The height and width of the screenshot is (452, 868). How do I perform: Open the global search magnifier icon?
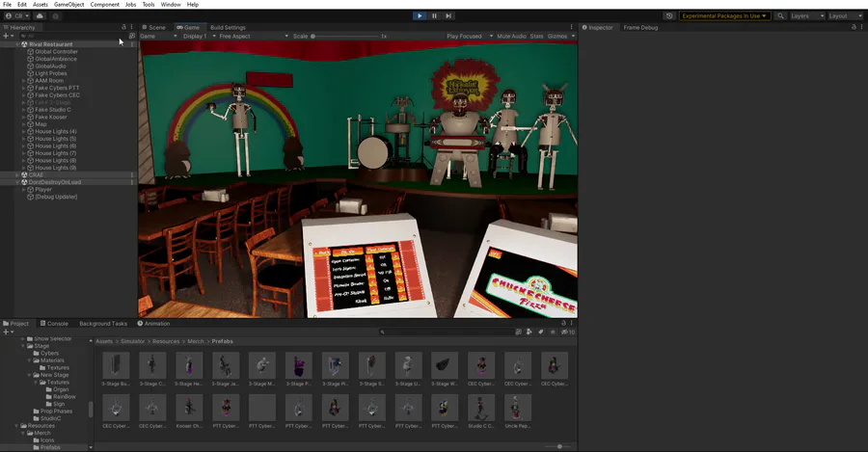click(x=780, y=16)
